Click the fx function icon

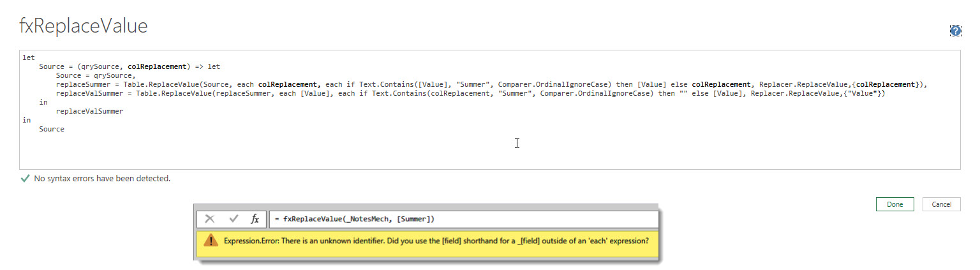(x=255, y=219)
